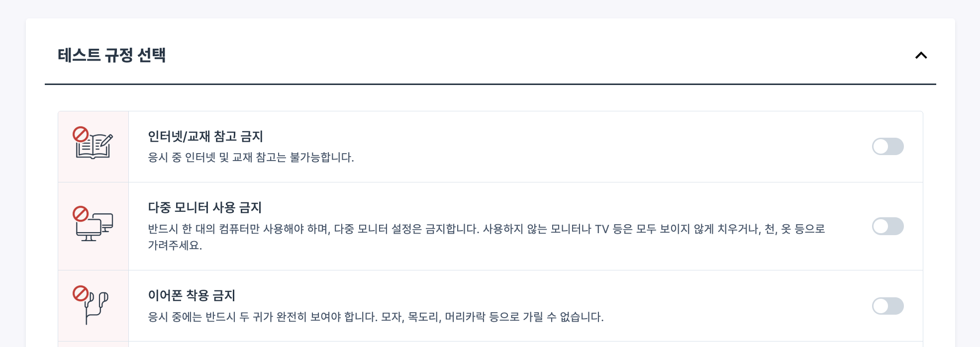Select the 이어폰 착용 금지 rule title
The width and height of the screenshot is (980, 347).
tap(192, 295)
